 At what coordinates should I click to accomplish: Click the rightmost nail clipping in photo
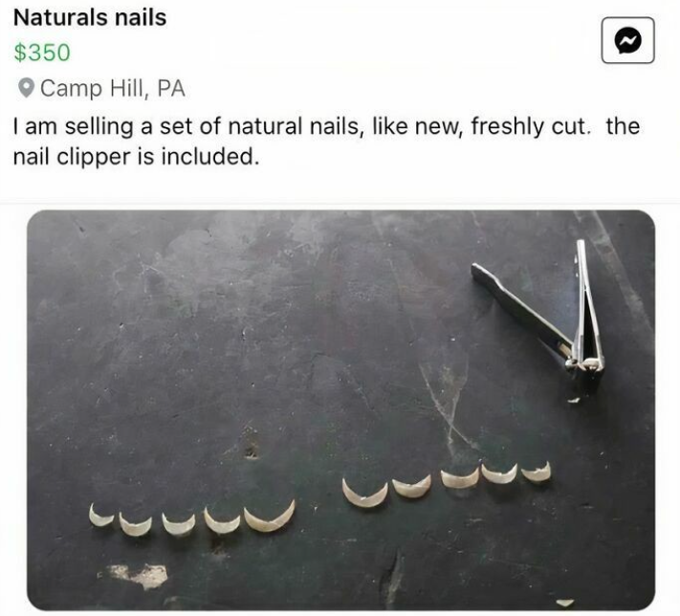[x=537, y=472]
